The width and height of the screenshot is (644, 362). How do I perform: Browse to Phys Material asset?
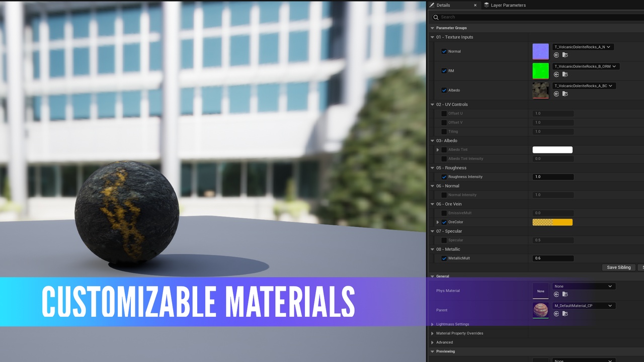pos(565,294)
